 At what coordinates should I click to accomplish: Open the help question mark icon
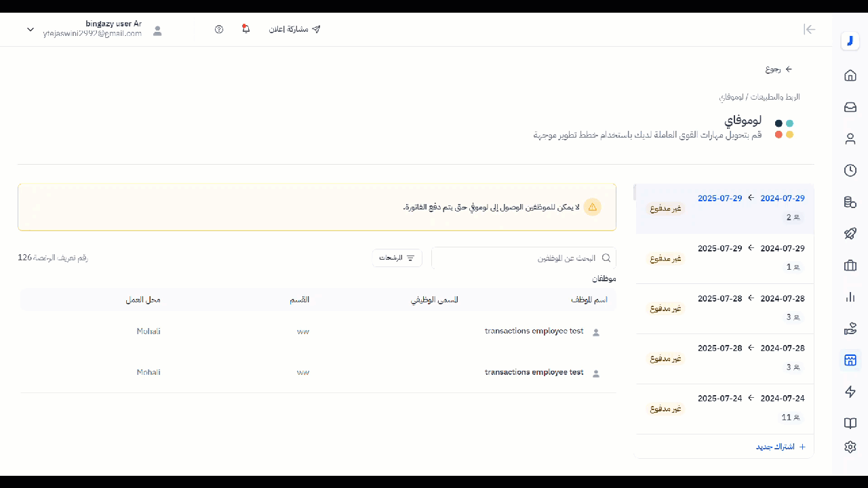click(x=219, y=30)
